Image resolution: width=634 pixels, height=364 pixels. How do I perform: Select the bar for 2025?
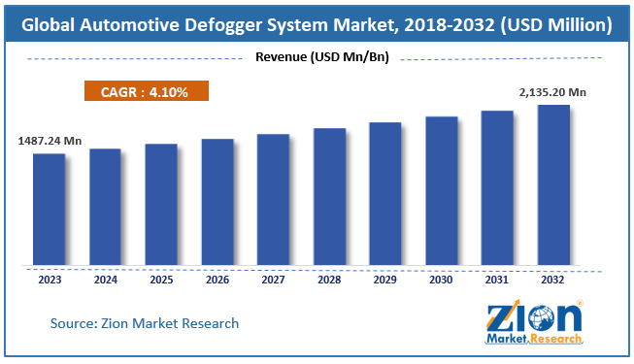(161, 205)
